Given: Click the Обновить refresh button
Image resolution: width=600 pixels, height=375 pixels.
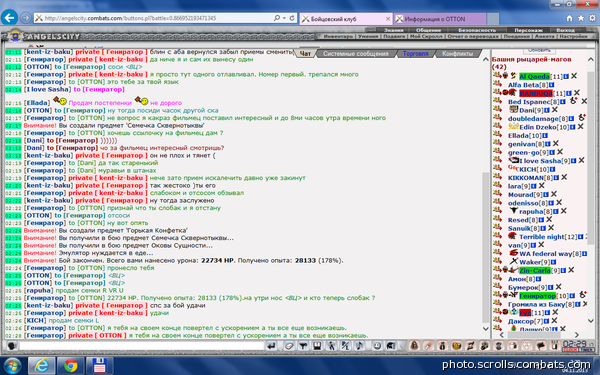Looking at the screenshot, I should tap(539, 50).
